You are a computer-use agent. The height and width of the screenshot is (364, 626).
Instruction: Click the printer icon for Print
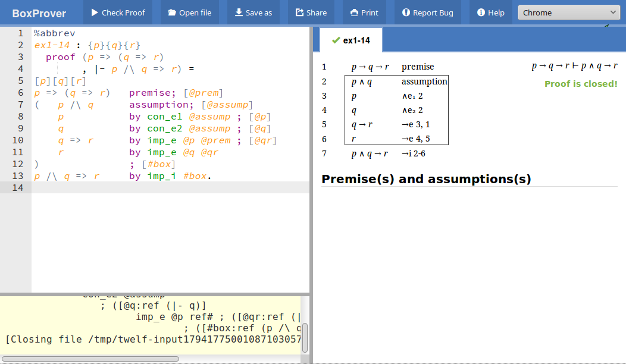(x=354, y=12)
